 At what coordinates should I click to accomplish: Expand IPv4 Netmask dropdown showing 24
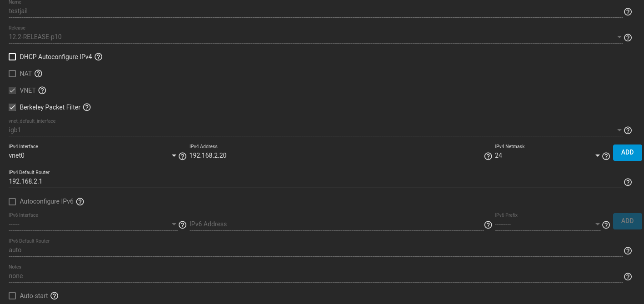[548, 155]
